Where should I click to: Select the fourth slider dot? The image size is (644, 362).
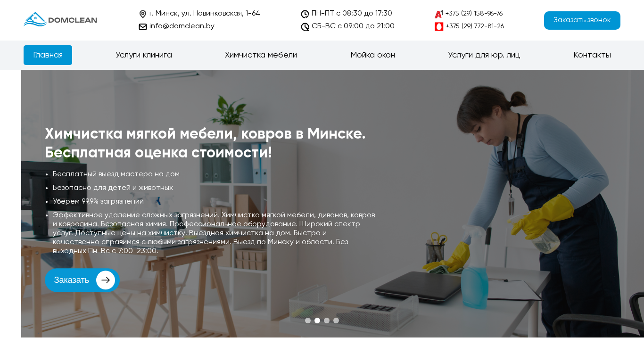click(336, 321)
